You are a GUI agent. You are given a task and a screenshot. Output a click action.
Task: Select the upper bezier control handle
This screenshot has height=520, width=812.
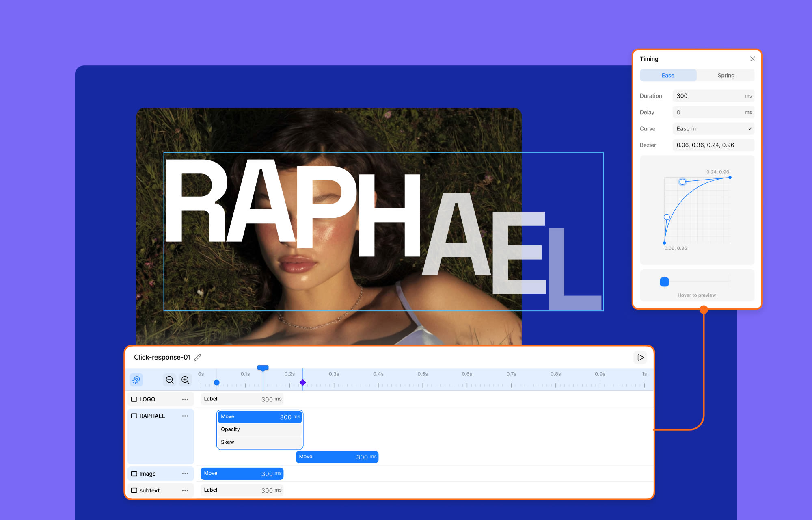pyautogui.click(x=682, y=182)
